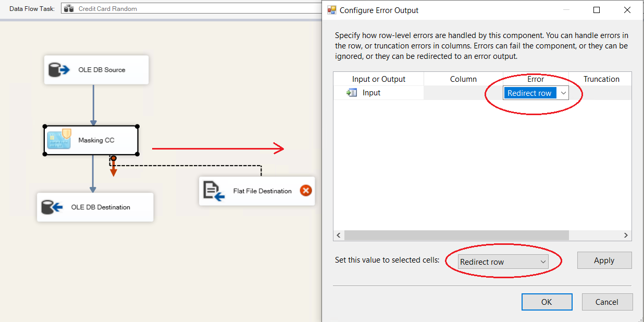Select the Masking CC credit card icon

59,140
